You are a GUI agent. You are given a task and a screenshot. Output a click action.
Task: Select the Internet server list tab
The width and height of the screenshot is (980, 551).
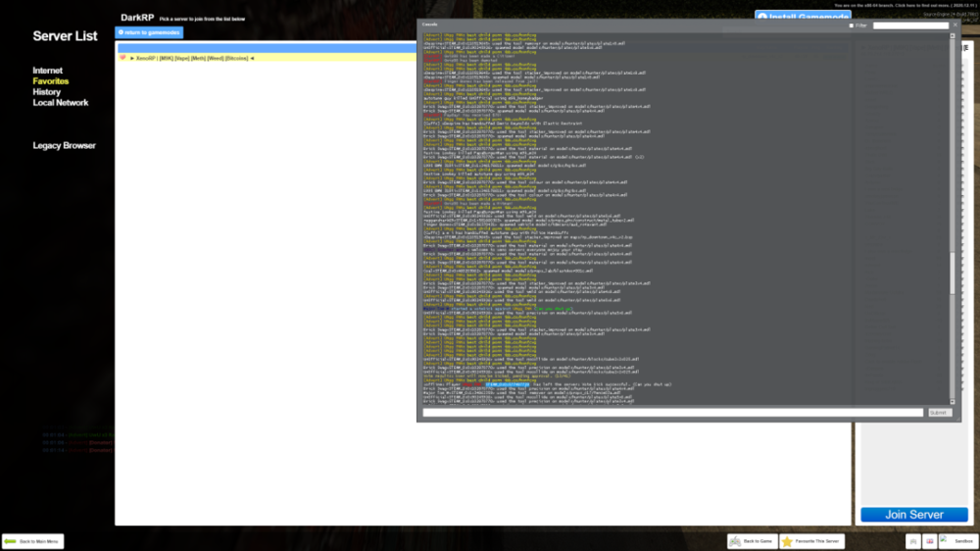pyautogui.click(x=47, y=71)
